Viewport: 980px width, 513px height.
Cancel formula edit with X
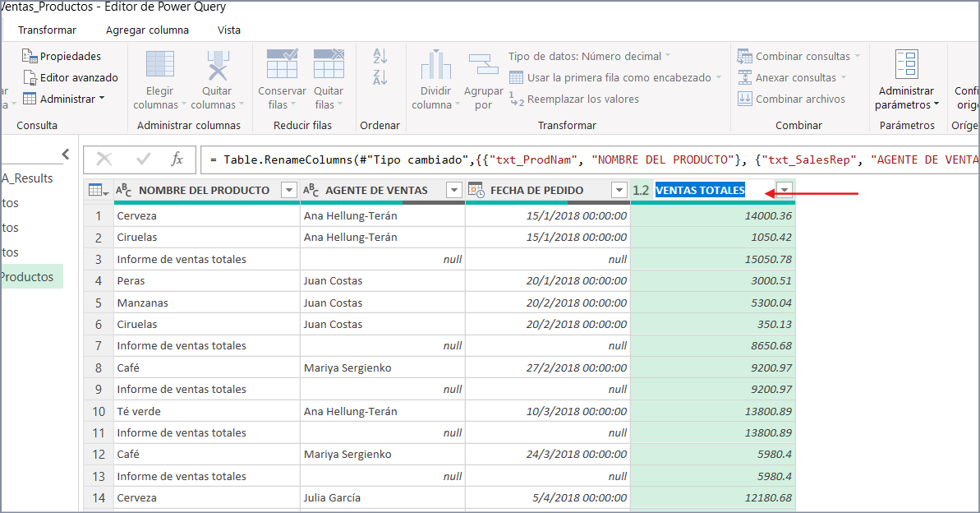tap(104, 159)
